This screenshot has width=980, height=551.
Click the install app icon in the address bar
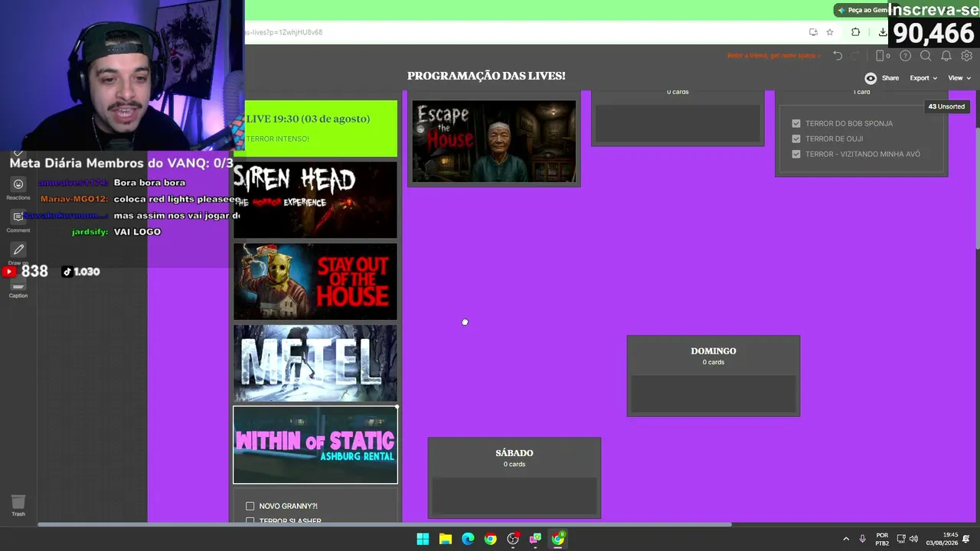click(x=813, y=32)
